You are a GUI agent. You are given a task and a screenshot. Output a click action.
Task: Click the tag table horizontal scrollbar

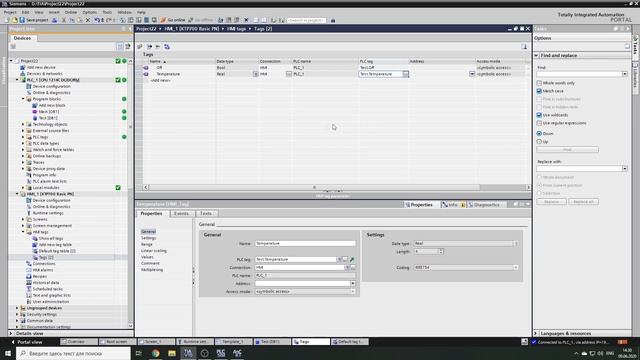click(x=314, y=187)
